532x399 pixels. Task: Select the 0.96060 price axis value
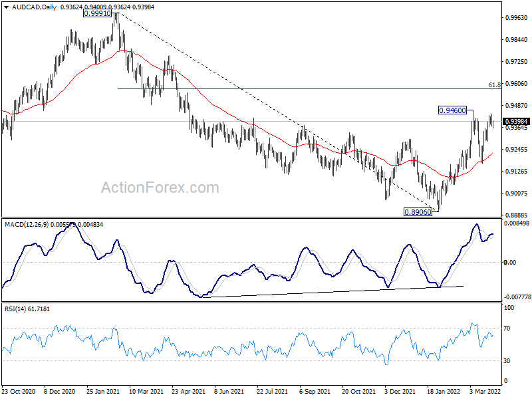click(x=517, y=84)
